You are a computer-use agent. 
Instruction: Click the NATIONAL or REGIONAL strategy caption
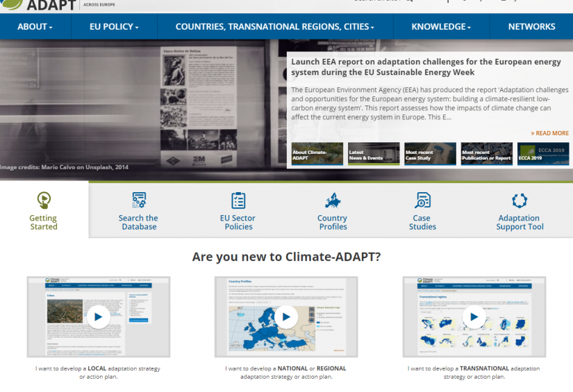[285, 373]
